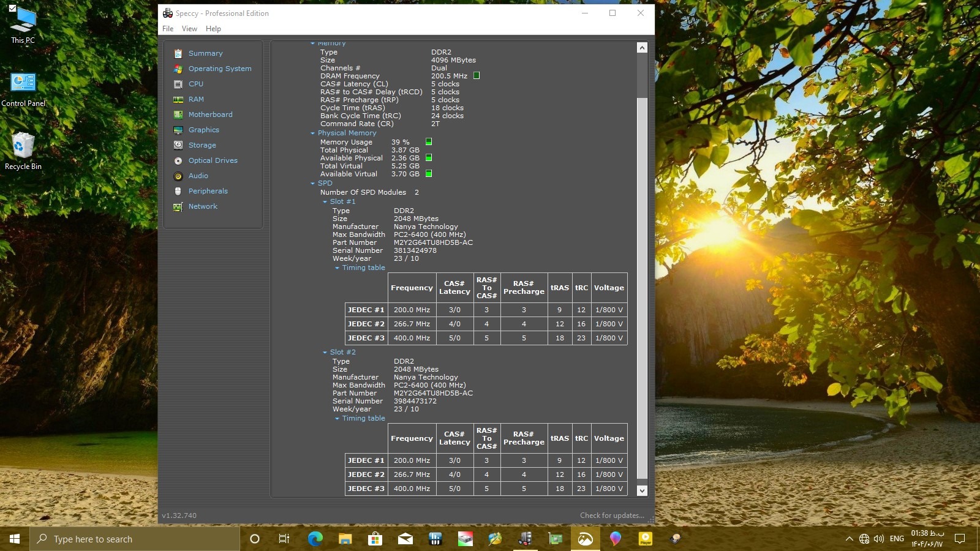Screen dimensions: 980x551
Task: Click the Windows Start button
Action: [x=15, y=539]
